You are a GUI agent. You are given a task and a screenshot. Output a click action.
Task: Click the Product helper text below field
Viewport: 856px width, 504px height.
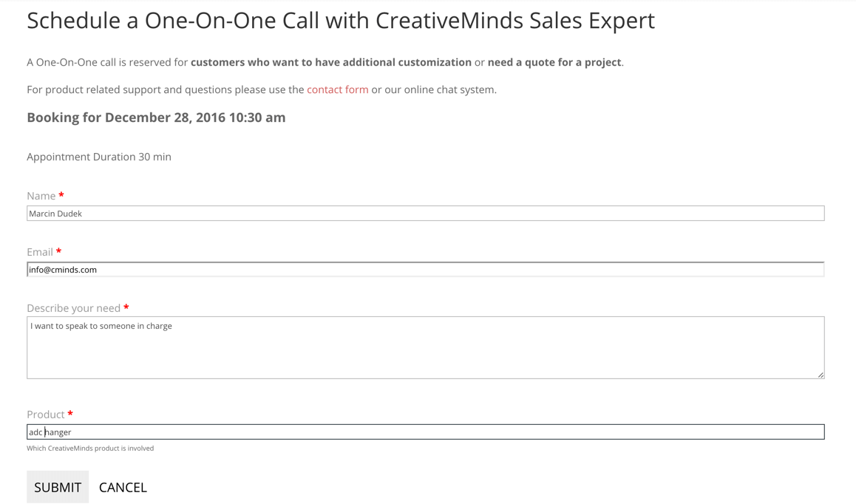[90, 449]
